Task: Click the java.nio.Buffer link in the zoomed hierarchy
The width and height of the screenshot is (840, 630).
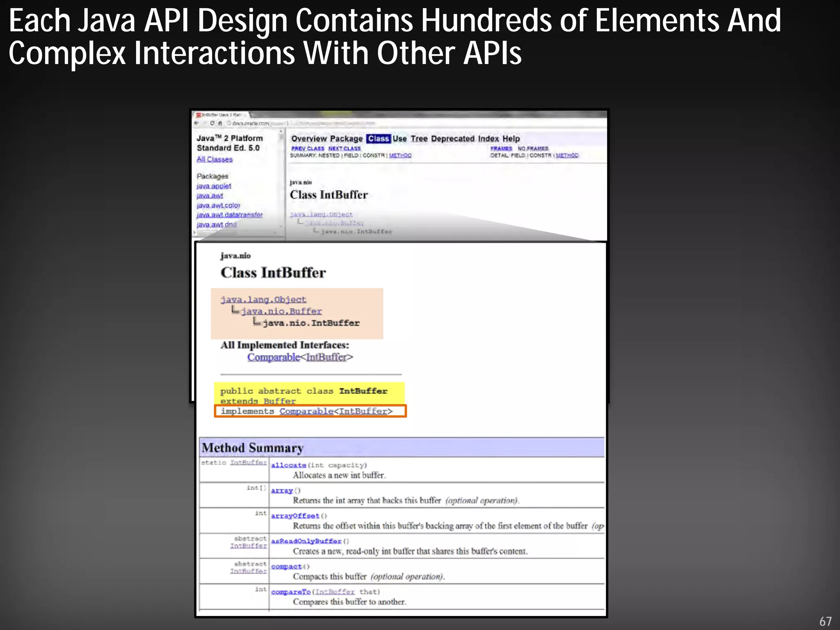Action: point(281,311)
